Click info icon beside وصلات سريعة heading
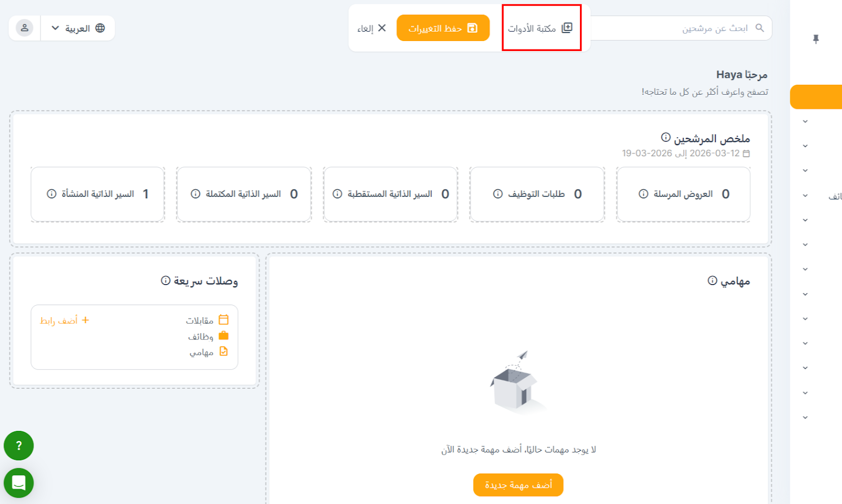 coord(166,280)
